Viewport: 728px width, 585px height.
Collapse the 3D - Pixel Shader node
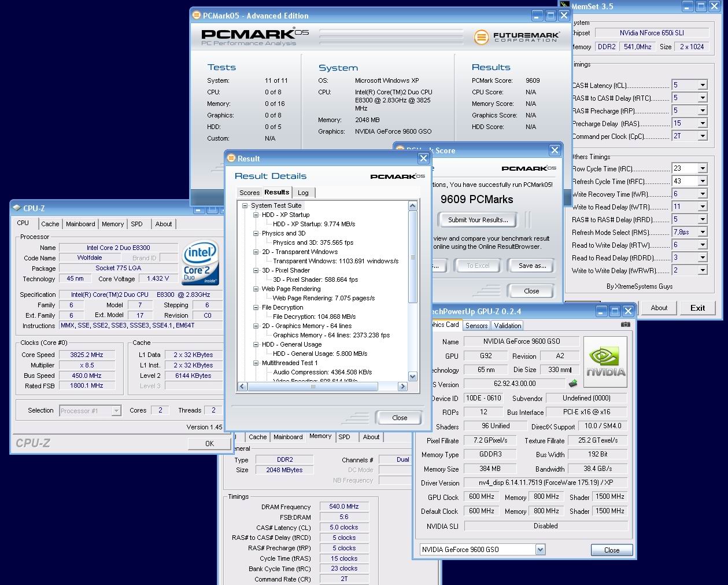(256, 270)
